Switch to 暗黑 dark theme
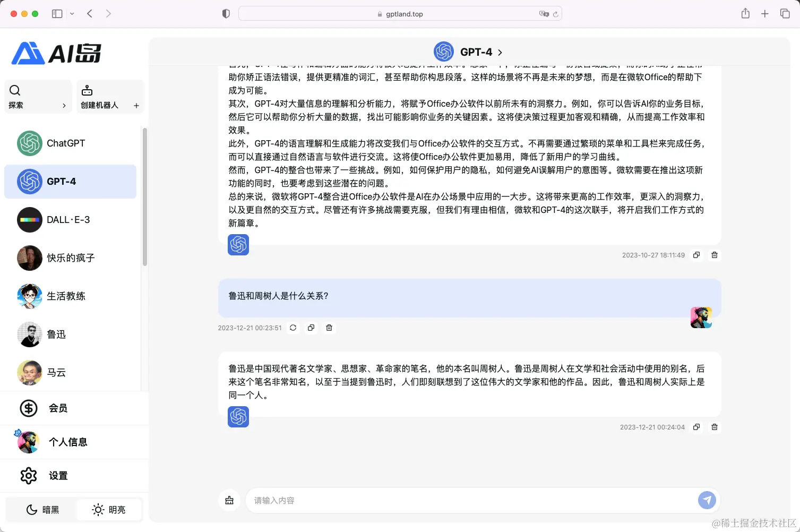 42,510
